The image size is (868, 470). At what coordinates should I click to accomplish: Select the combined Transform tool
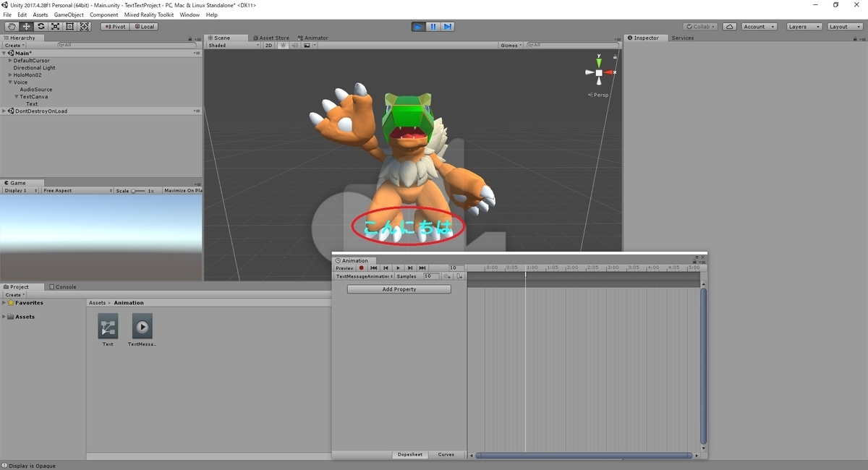click(x=85, y=27)
